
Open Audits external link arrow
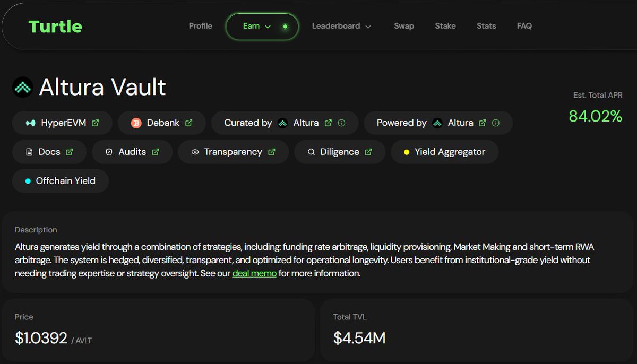pos(156,152)
